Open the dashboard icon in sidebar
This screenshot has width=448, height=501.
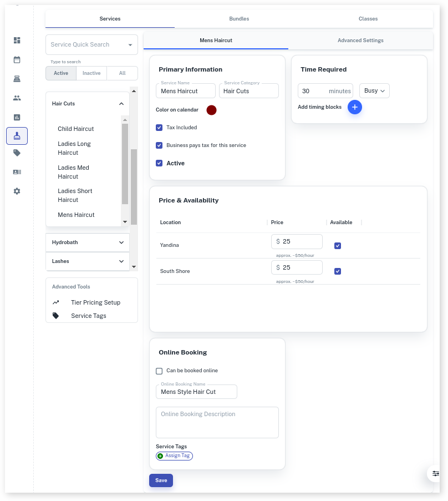(17, 41)
